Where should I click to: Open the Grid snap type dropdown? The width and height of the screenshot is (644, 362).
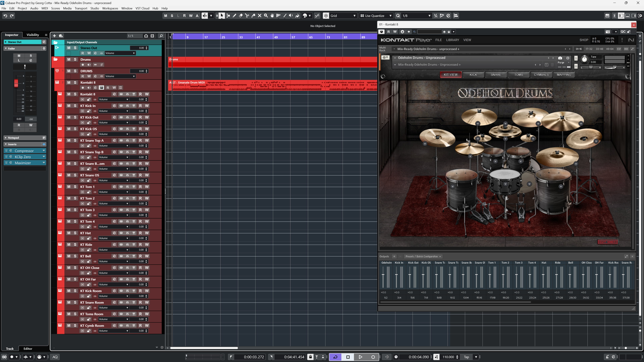354,15
